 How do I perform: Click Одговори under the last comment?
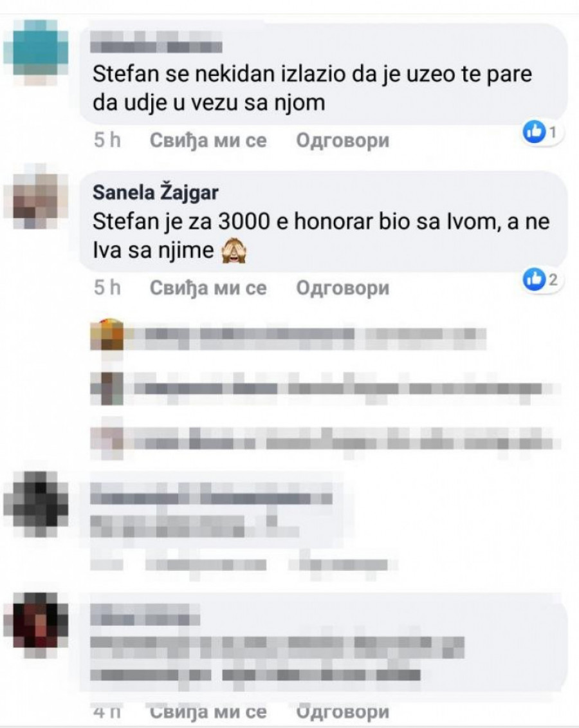[x=342, y=711]
